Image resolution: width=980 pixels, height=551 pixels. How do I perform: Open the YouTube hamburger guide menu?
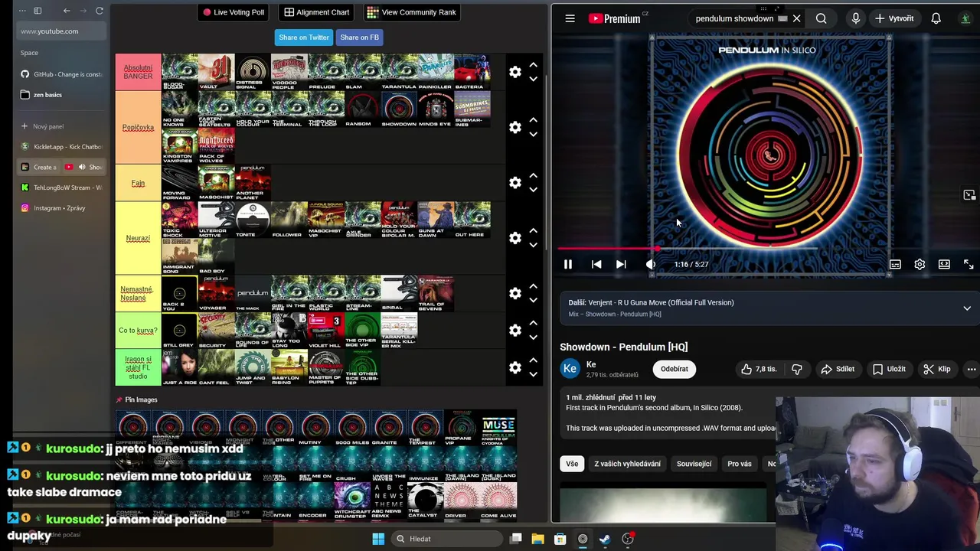click(x=570, y=18)
